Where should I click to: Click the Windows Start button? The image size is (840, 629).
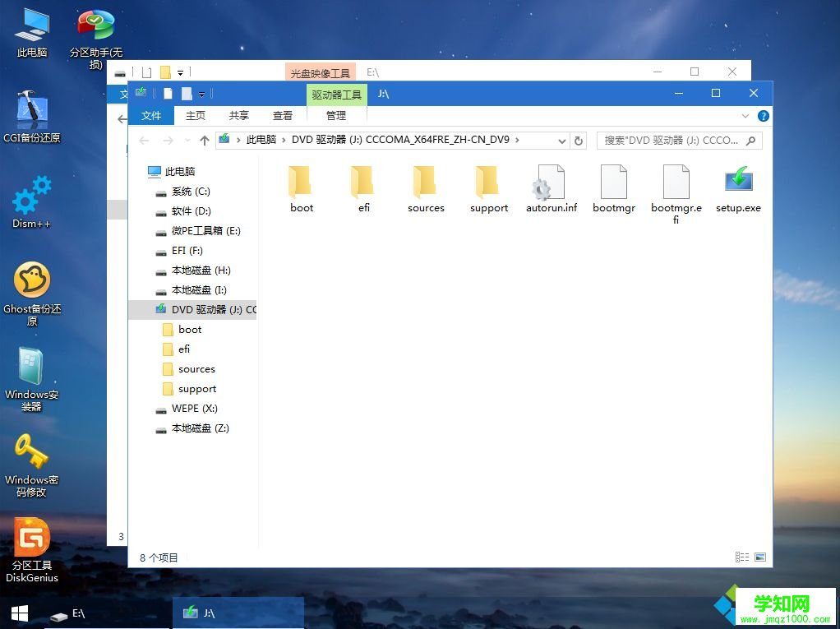(x=17, y=613)
